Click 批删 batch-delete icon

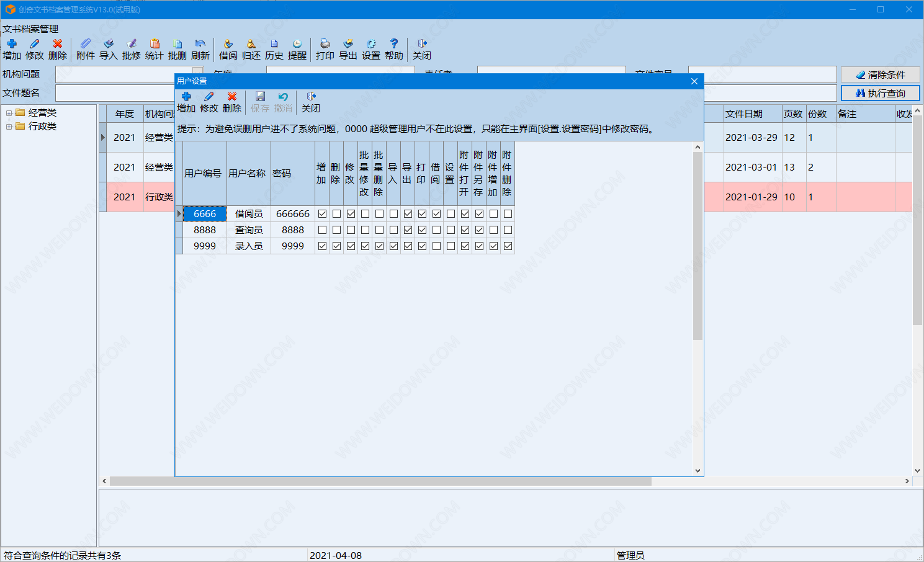177,49
